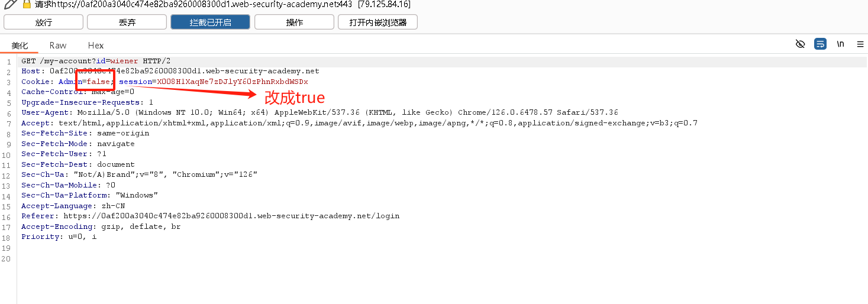This screenshot has height=304, width=868.
Task: Click the pencil edit icon beside the request URL
Action: [11, 4]
